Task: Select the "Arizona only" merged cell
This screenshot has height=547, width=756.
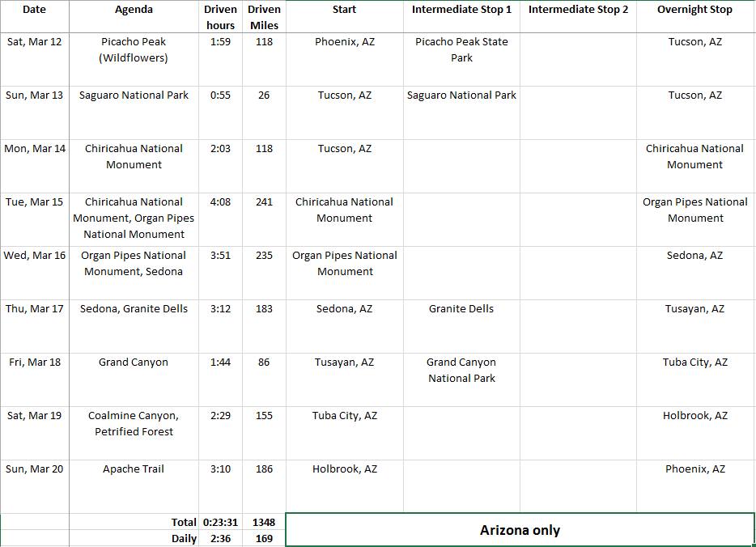Action: point(520,531)
